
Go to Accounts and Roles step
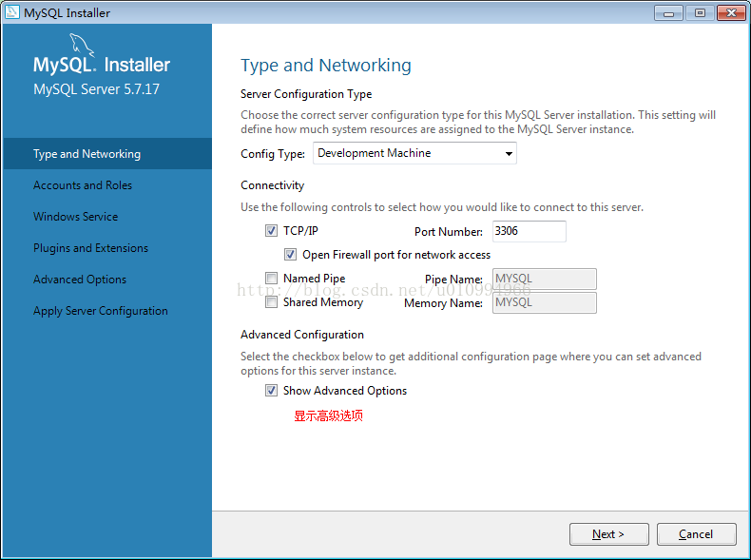(83, 185)
